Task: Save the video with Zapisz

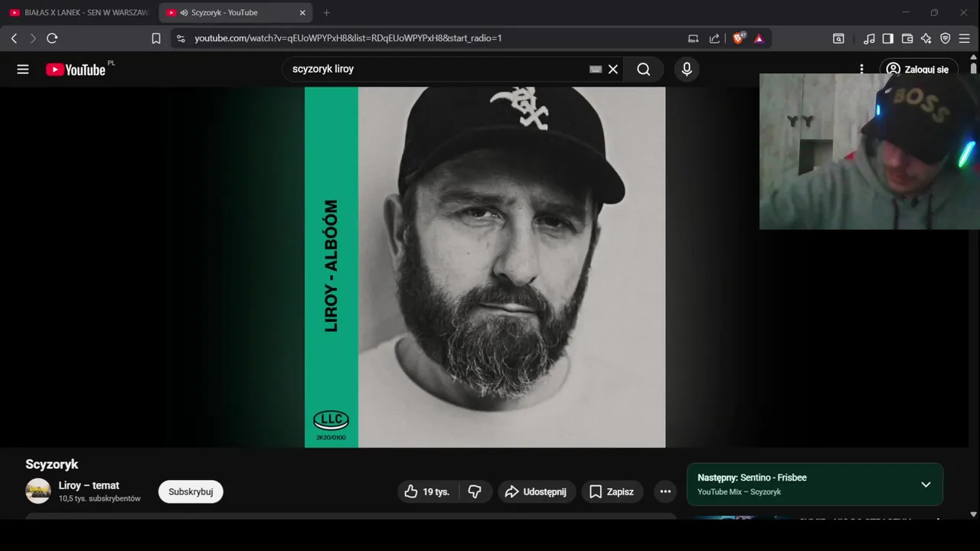Action: [x=612, y=491]
